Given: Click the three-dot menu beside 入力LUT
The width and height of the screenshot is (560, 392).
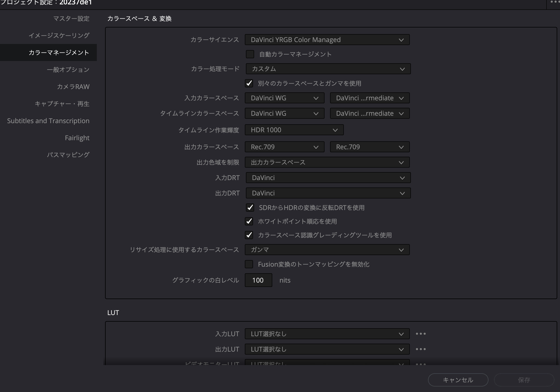Looking at the screenshot, I should pos(421,334).
